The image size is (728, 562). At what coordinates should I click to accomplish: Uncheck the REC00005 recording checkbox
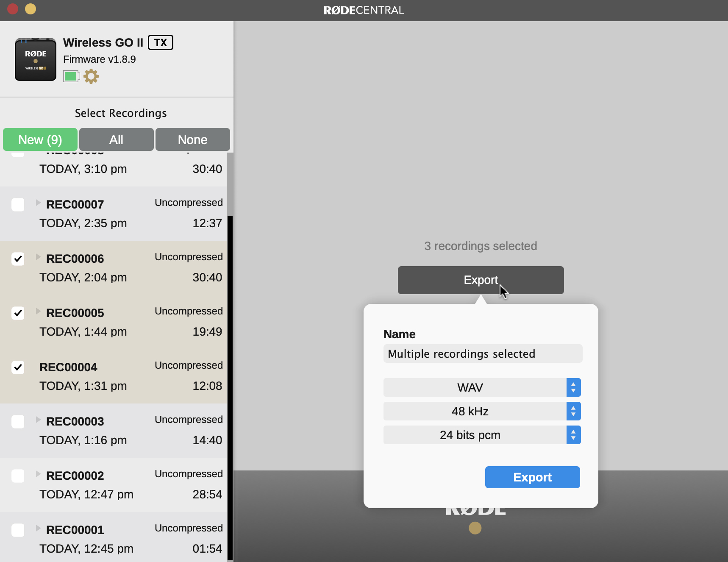18,313
